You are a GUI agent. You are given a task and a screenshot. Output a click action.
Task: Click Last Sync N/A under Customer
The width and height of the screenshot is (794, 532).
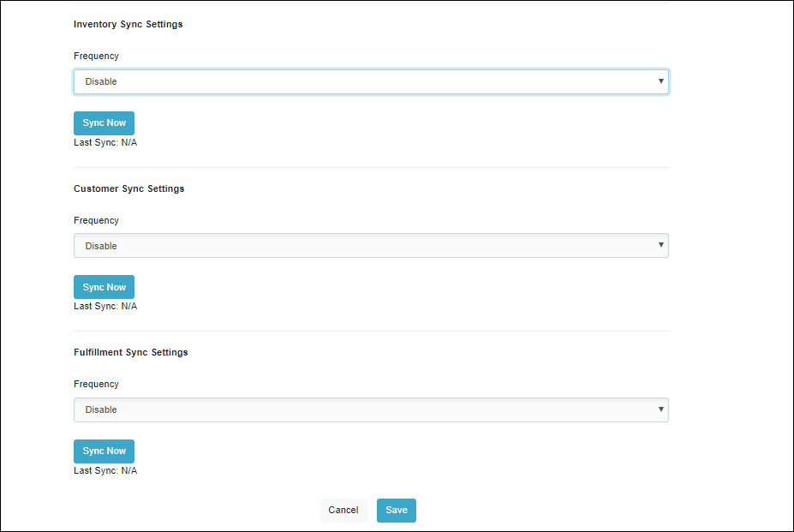(x=105, y=306)
